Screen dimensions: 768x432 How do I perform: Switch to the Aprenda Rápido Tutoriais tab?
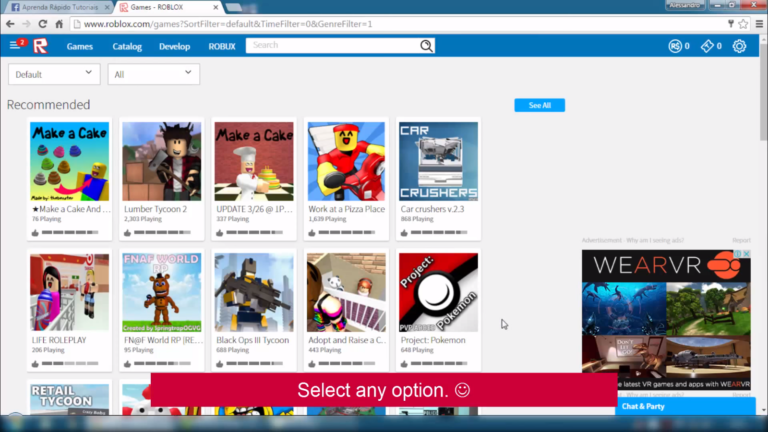[x=59, y=7]
